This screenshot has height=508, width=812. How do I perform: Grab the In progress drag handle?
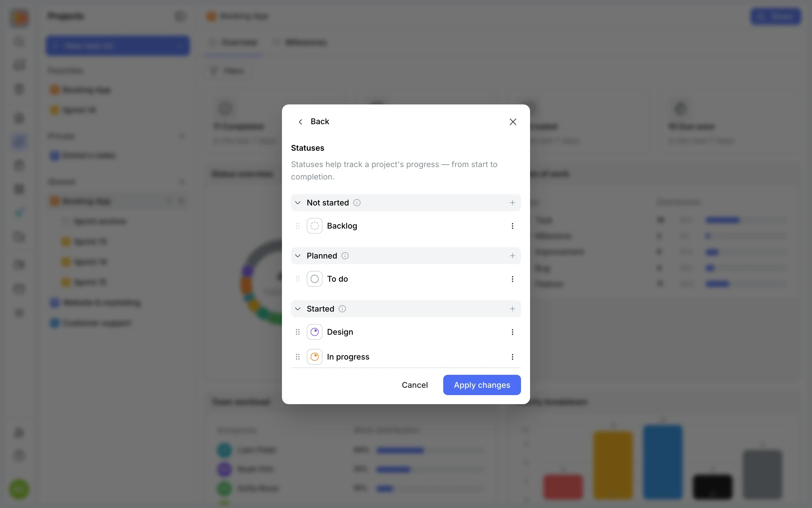coord(298,357)
